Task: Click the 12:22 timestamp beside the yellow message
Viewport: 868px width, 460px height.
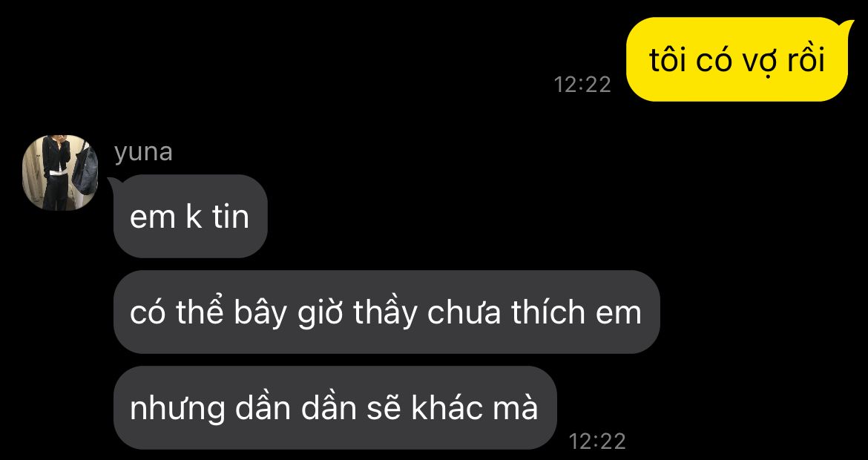Action: tap(582, 85)
